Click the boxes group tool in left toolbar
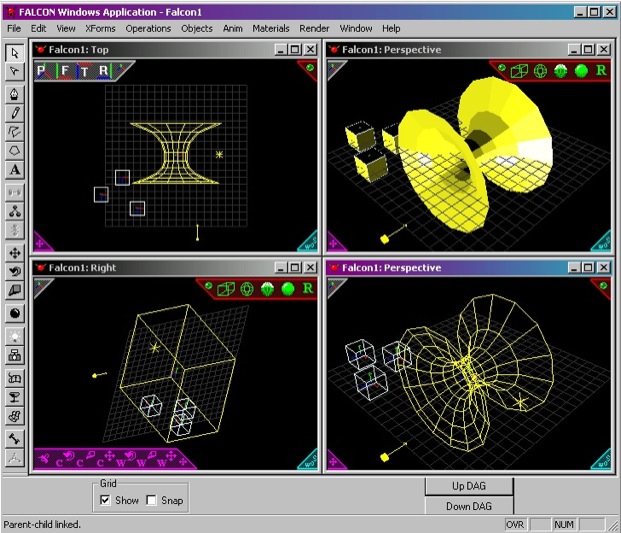The height and width of the screenshot is (533, 621). click(15, 355)
